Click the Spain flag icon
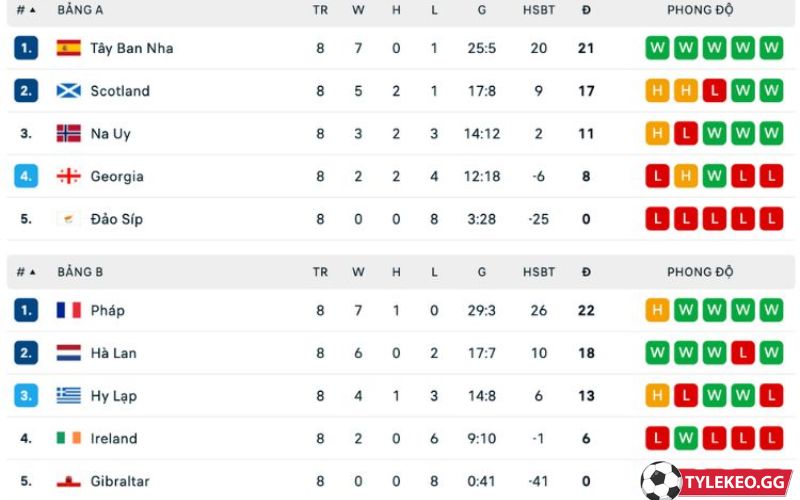 point(68,48)
